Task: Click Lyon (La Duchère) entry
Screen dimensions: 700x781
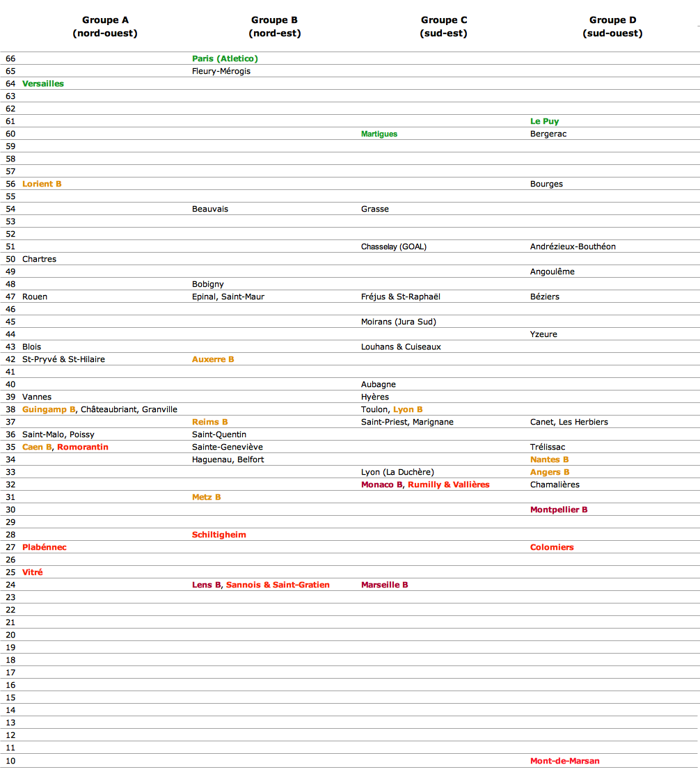Action: point(397,472)
